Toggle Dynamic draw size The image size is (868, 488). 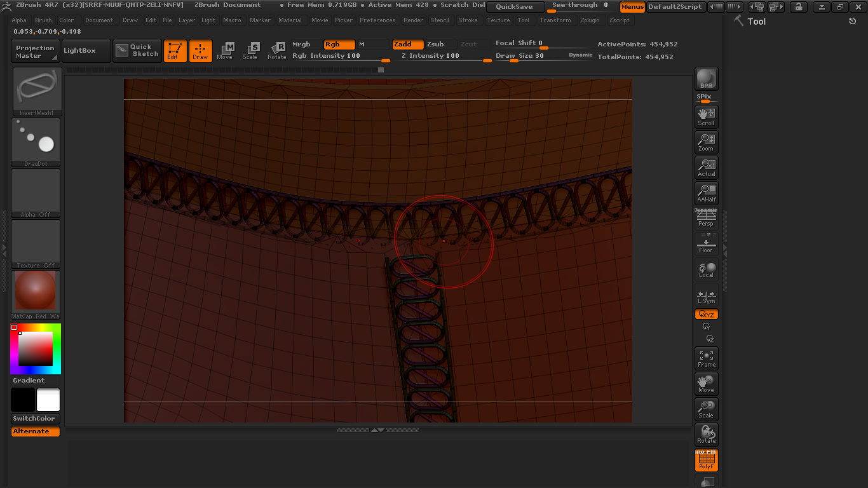point(580,55)
